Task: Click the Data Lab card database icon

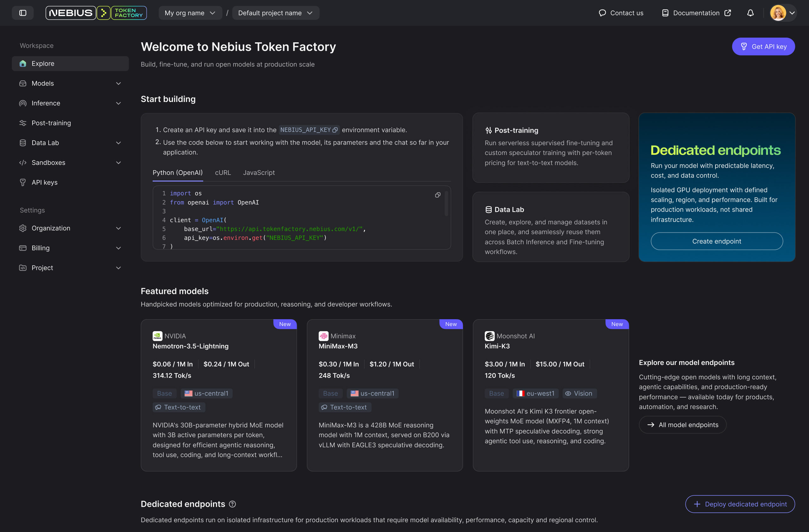Action: (489, 210)
